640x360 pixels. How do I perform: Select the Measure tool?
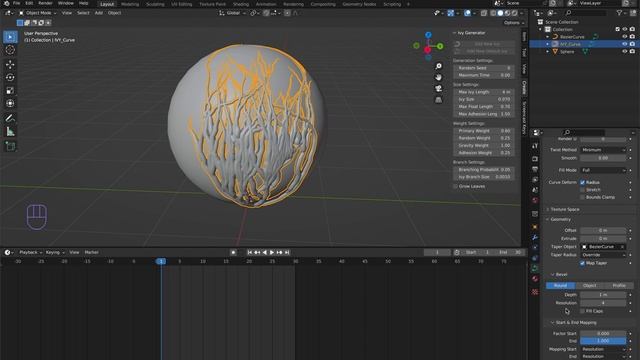pos(10,131)
